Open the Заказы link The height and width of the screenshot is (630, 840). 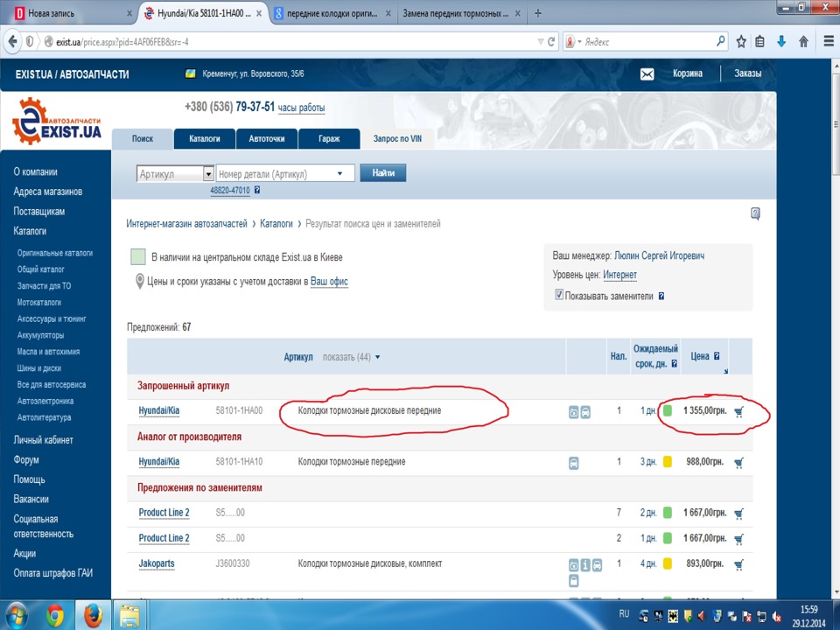coord(747,73)
